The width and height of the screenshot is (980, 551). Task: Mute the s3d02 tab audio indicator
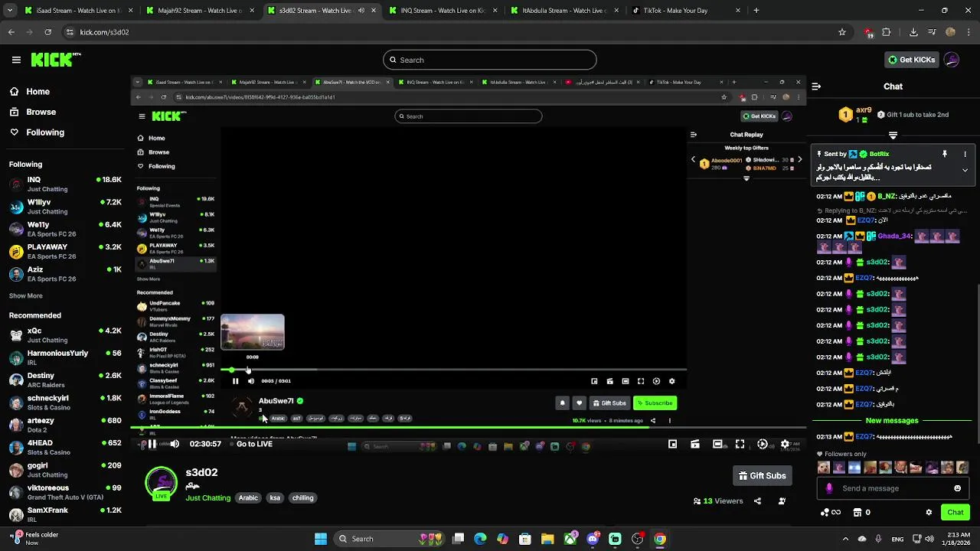point(361,11)
